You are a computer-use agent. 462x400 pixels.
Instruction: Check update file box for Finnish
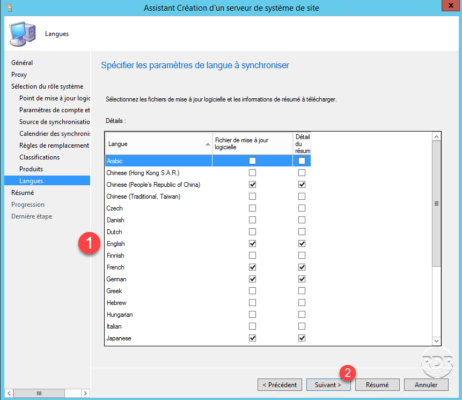tap(252, 255)
